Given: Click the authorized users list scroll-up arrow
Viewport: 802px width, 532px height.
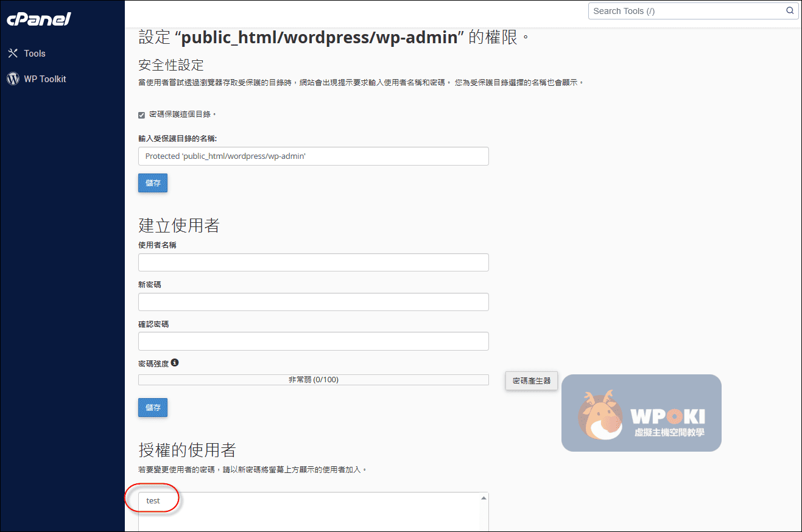Looking at the screenshot, I should [x=484, y=498].
